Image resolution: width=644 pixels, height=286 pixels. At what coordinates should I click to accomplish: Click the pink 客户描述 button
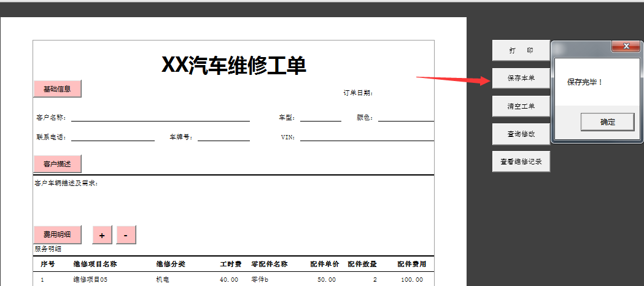(57, 164)
